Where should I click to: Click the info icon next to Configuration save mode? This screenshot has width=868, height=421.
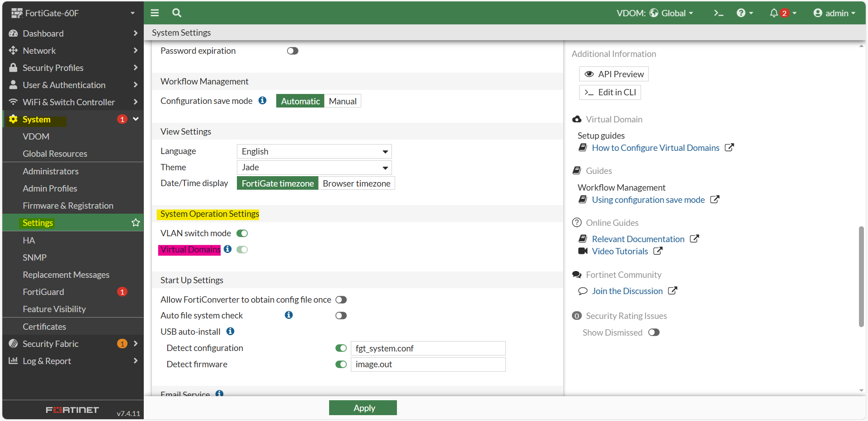tap(262, 100)
